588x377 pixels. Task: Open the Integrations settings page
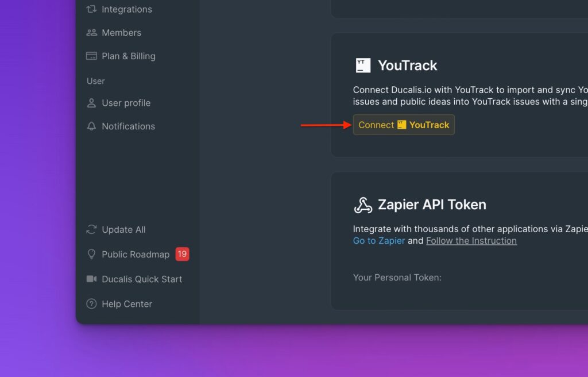click(x=127, y=9)
